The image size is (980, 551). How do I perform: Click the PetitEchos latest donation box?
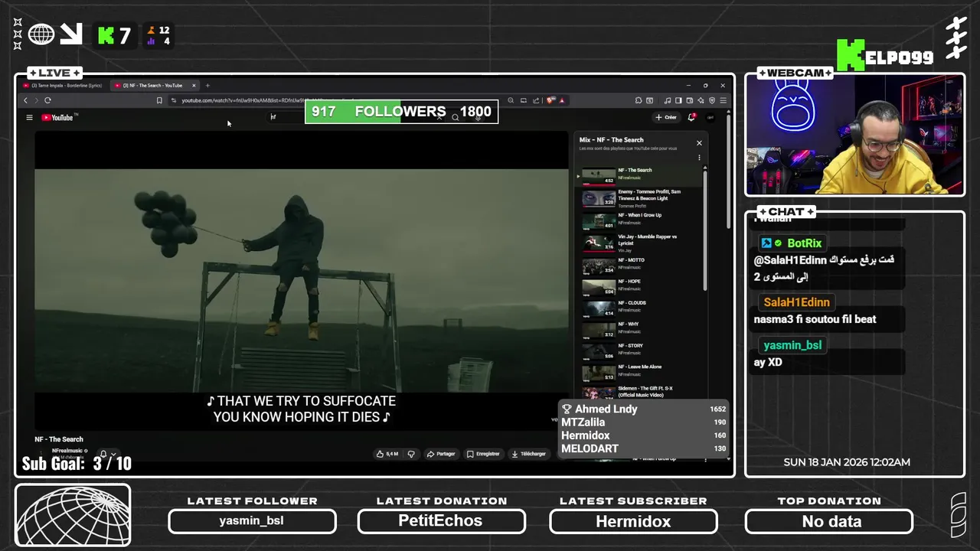[x=442, y=521]
